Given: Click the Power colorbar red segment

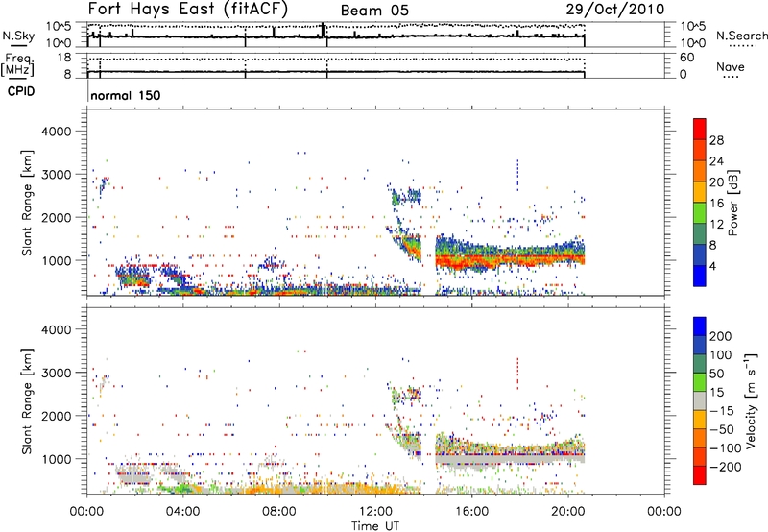Looking at the screenshot, I should pos(700,129).
